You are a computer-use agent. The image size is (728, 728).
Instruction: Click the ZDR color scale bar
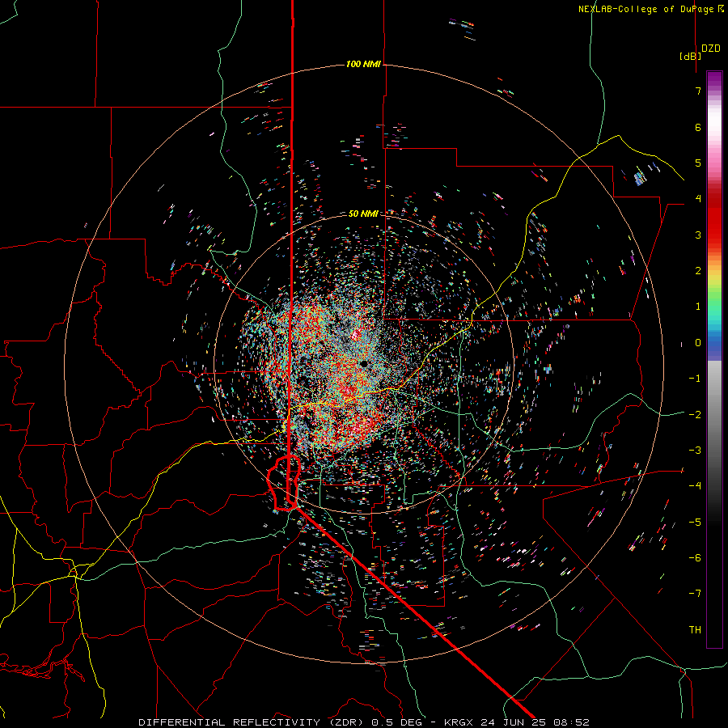pos(714,359)
